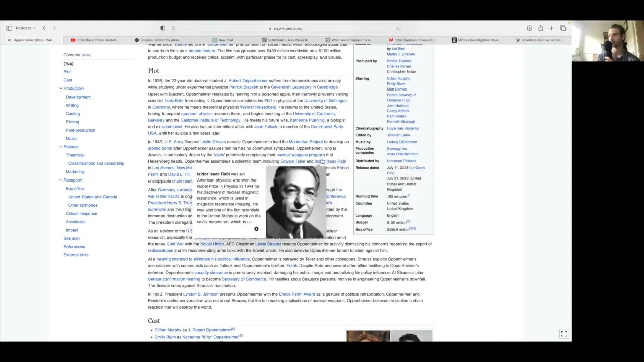Open Cillian Murphy in infobox starring list
The height and width of the screenshot is (362, 644).
point(398,78)
